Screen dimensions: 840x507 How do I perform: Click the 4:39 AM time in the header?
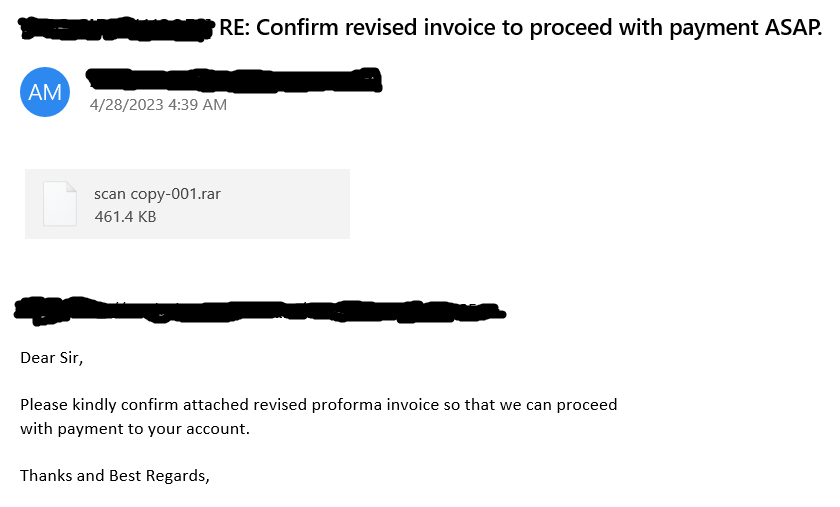pos(200,104)
